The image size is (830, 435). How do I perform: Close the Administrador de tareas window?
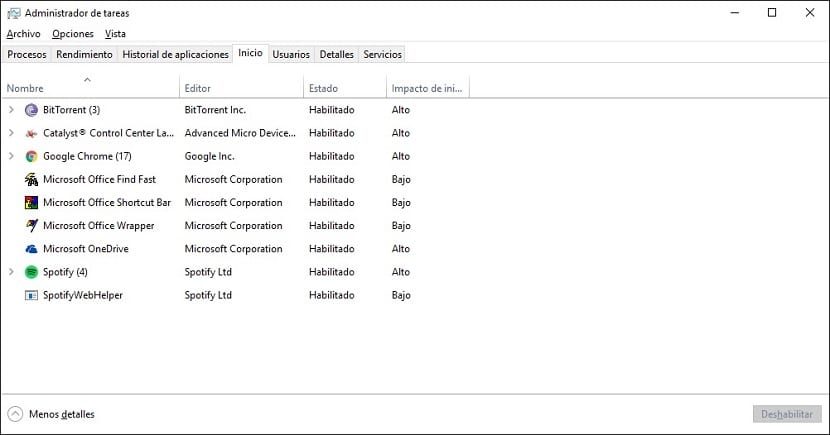tap(810, 13)
